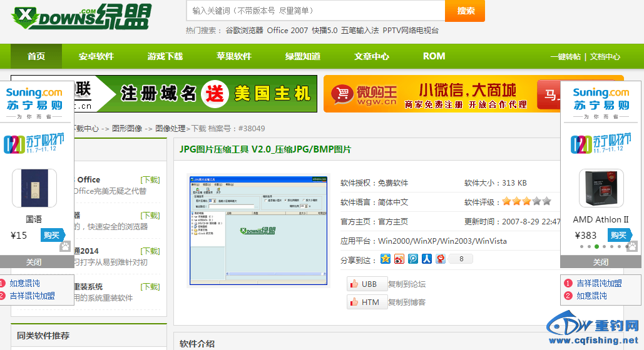Focus the keyword search input field

(316, 11)
